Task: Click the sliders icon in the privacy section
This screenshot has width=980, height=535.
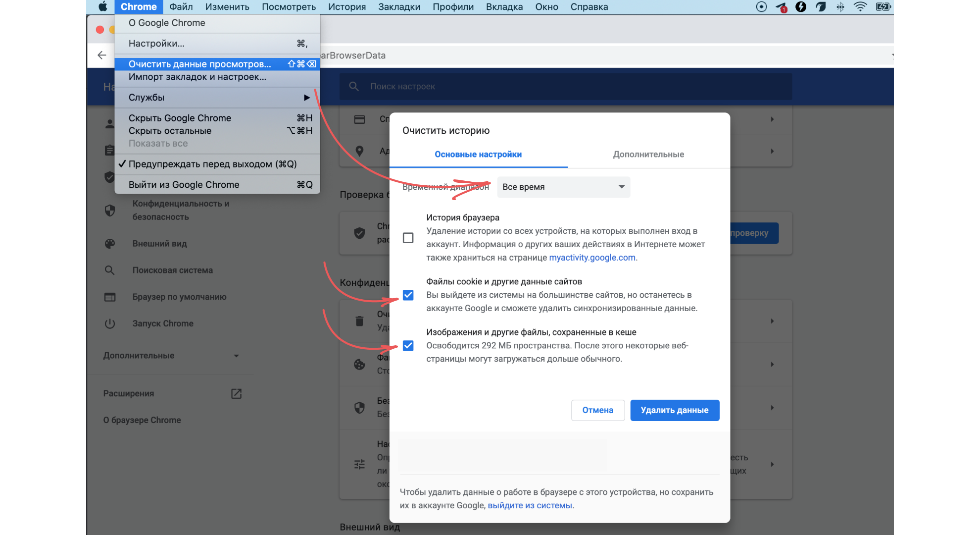Action: (360, 464)
